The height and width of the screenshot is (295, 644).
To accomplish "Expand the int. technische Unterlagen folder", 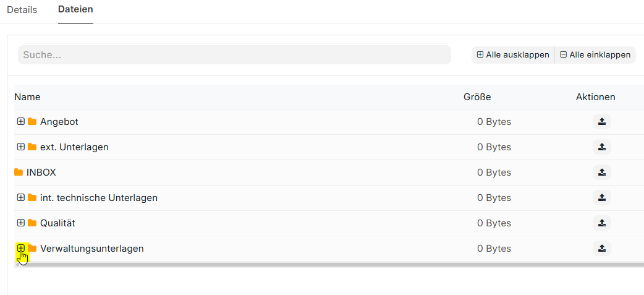I will [21, 198].
